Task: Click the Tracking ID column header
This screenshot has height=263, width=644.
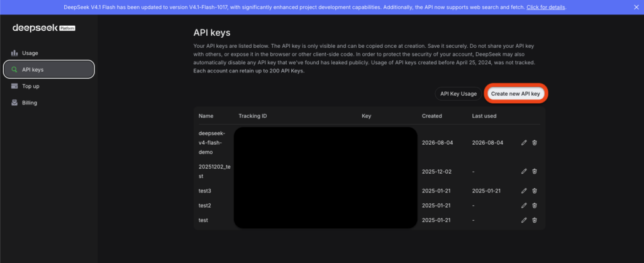Action: [253, 116]
